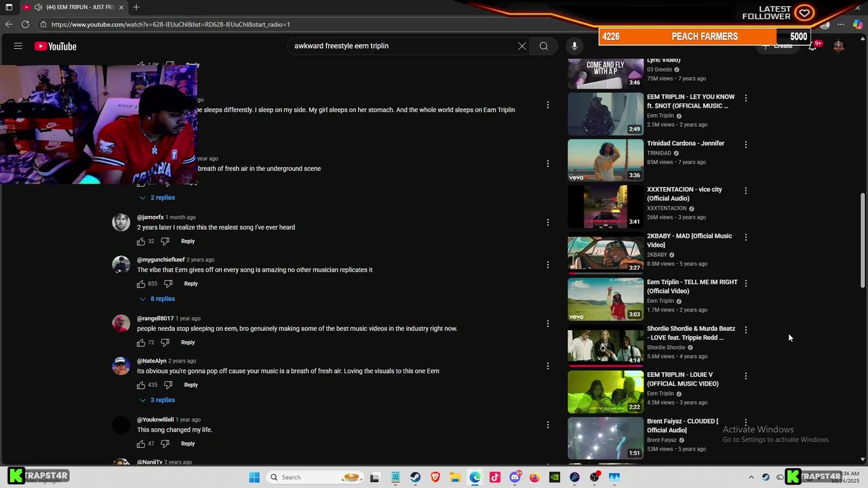
Task: Like the @jamovfx comment
Action: point(141,241)
